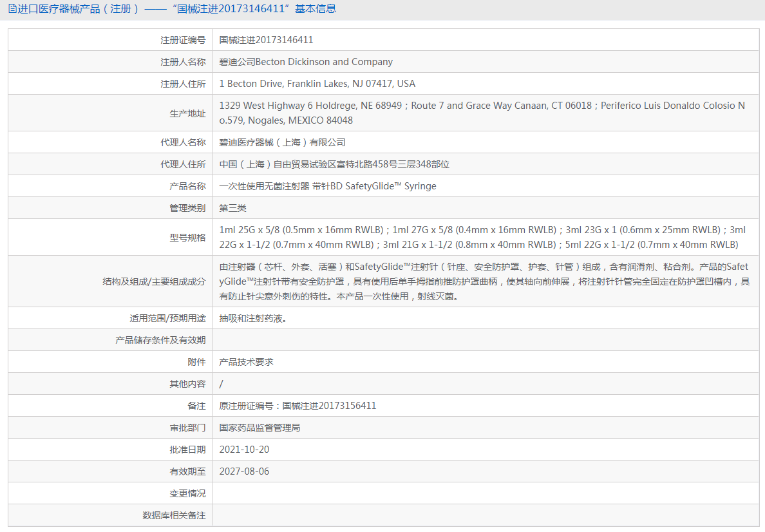Select the 有效期至 label

[x=187, y=472]
